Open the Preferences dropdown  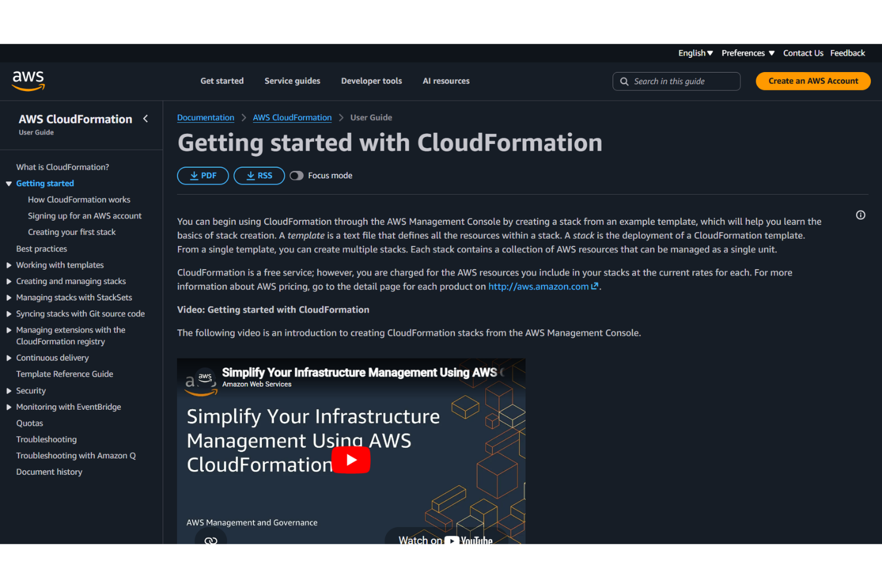(x=748, y=53)
